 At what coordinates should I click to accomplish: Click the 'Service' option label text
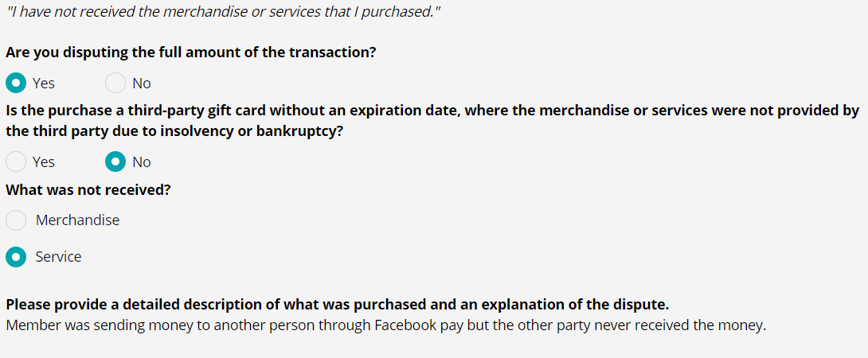[x=58, y=257]
